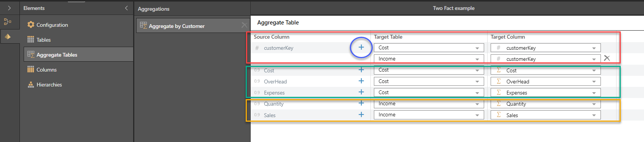
Task: Collapse the Elements panel with chevron
Action: tap(126, 8)
